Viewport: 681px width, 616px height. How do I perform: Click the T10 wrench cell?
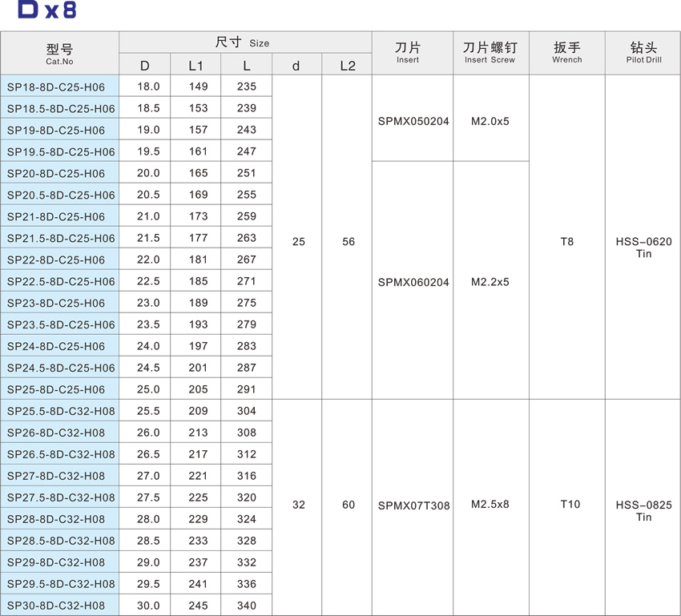coord(567,505)
